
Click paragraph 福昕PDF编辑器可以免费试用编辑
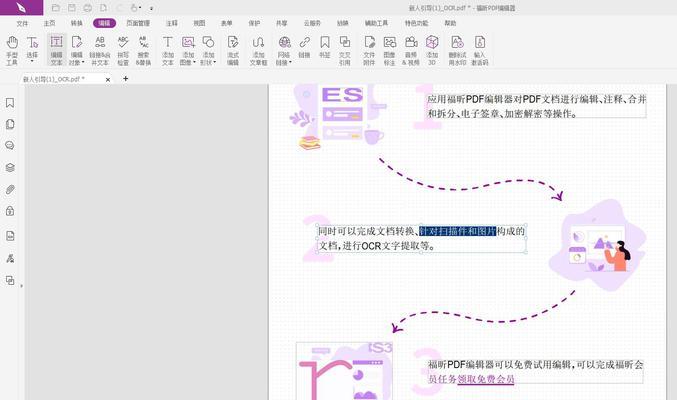pyautogui.click(x=535, y=372)
